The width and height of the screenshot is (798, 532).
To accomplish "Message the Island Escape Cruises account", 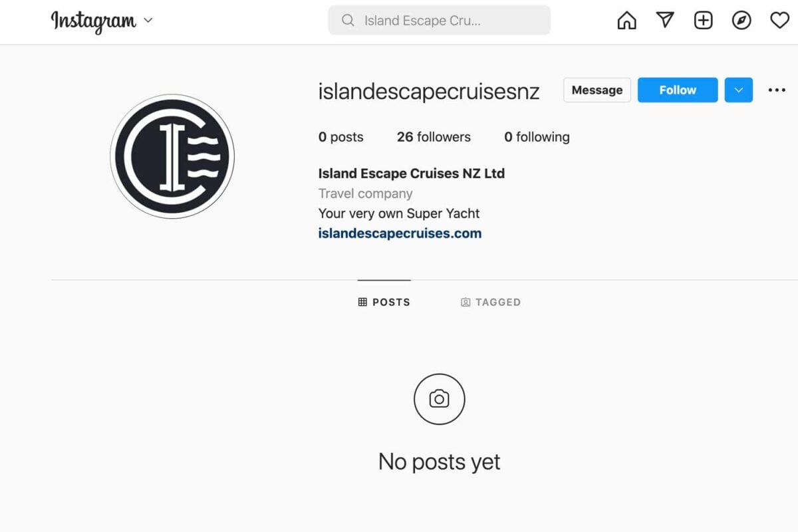I will pos(597,90).
